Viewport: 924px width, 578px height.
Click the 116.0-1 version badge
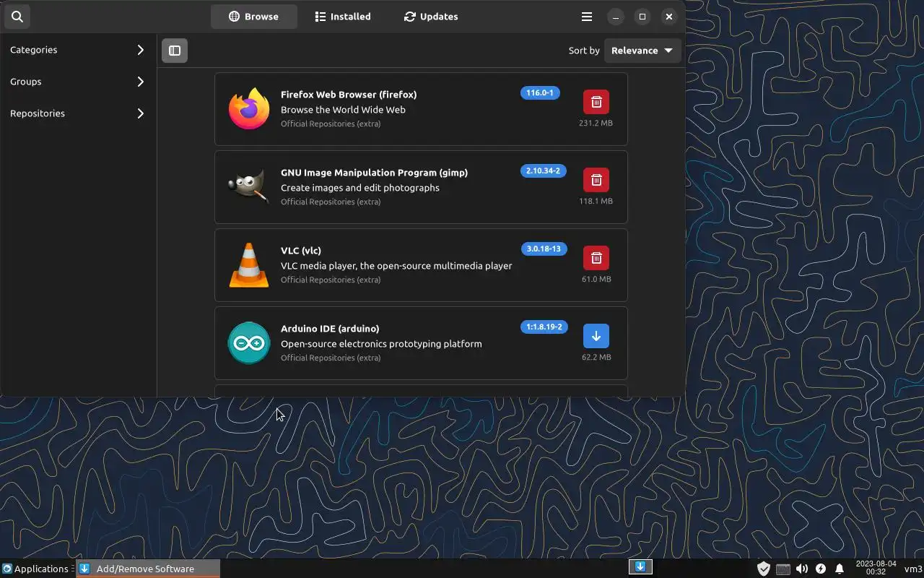(x=540, y=92)
